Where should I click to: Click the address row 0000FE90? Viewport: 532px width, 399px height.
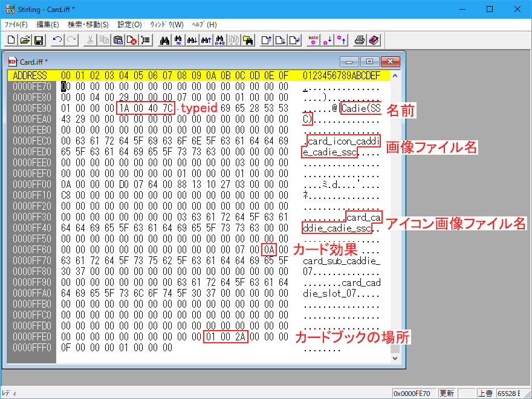[x=31, y=108]
